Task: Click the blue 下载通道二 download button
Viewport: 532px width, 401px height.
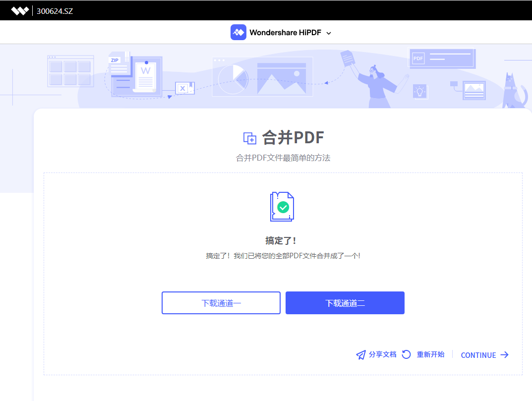Action: pos(345,302)
